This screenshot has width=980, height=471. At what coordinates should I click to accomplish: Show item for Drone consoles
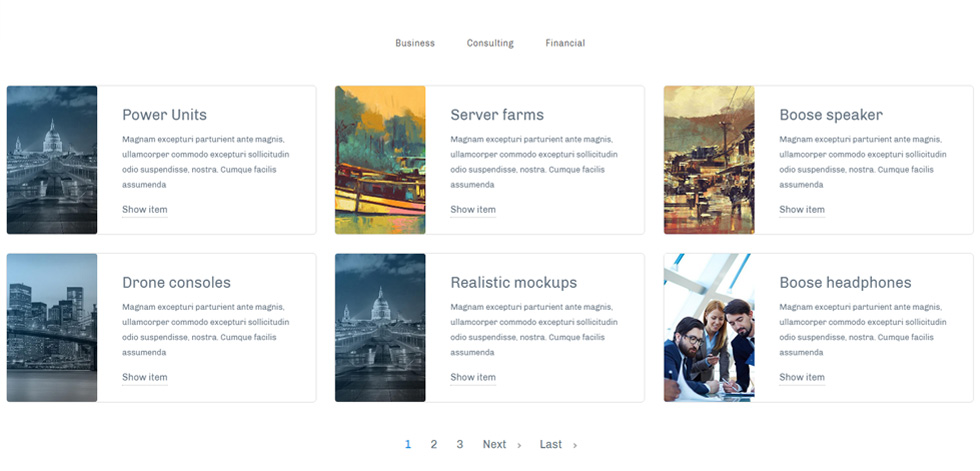click(x=144, y=377)
